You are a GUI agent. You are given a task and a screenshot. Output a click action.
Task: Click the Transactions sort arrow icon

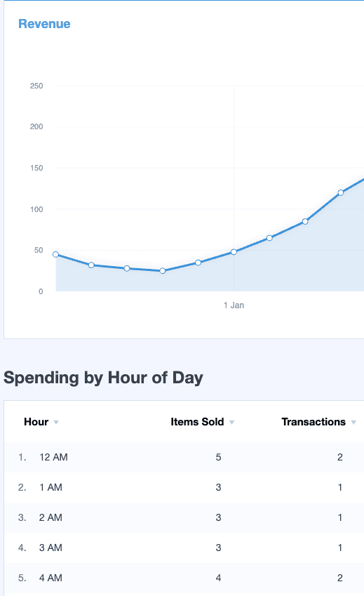[353, 423]
